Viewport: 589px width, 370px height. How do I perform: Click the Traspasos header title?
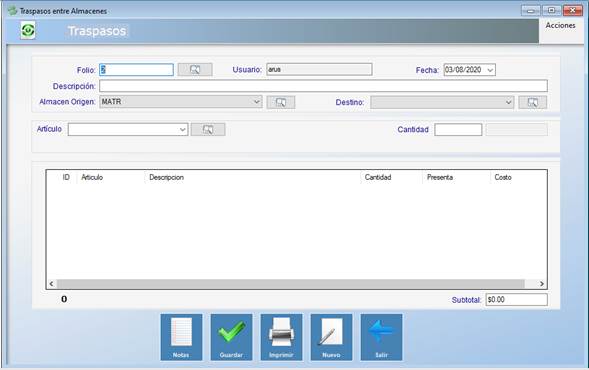(97, 31)
